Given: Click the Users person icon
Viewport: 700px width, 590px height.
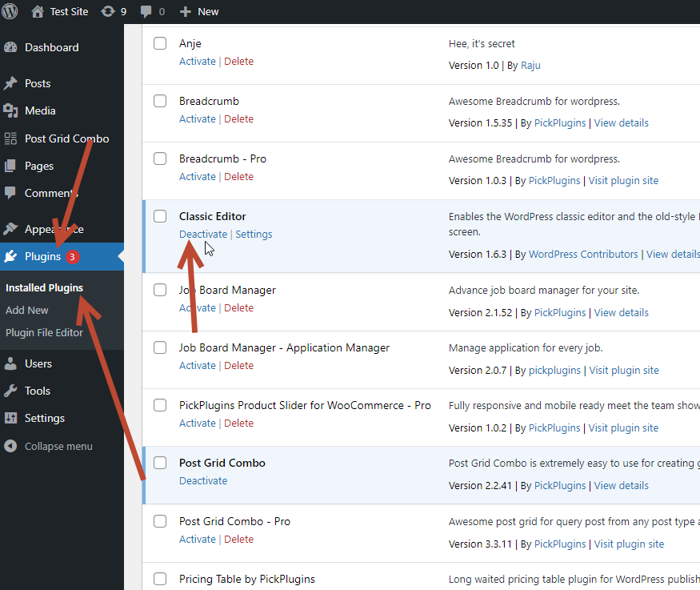Looking at the screenshot, I should 10,363.
